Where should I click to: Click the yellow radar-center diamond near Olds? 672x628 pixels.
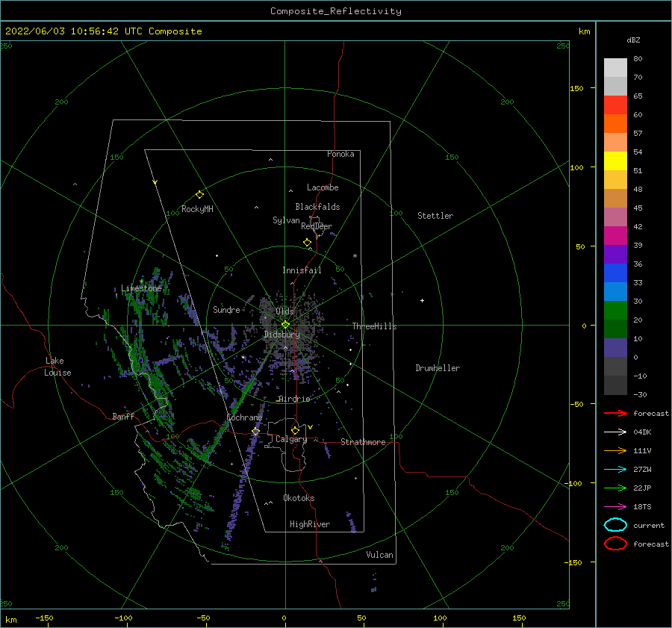point(285,325)
